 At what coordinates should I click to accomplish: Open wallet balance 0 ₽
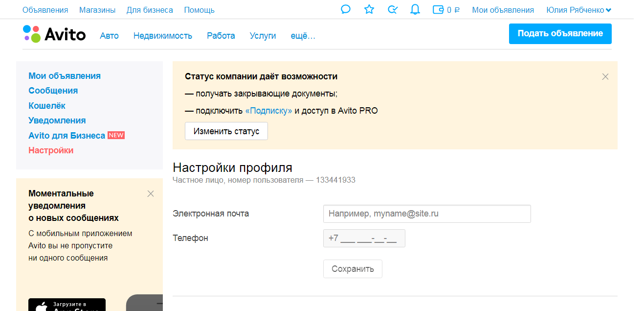point(446,10)
